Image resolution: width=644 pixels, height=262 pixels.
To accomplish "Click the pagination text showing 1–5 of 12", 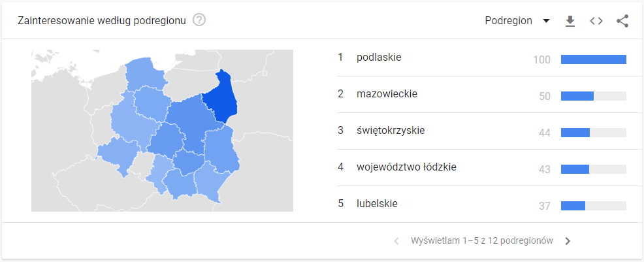I will point(482,241).
